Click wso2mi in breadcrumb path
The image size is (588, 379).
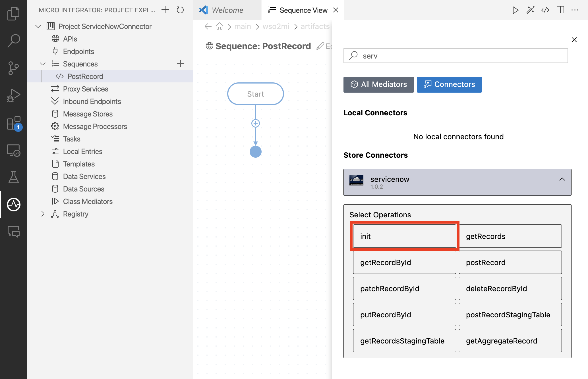tap(276, 26)
